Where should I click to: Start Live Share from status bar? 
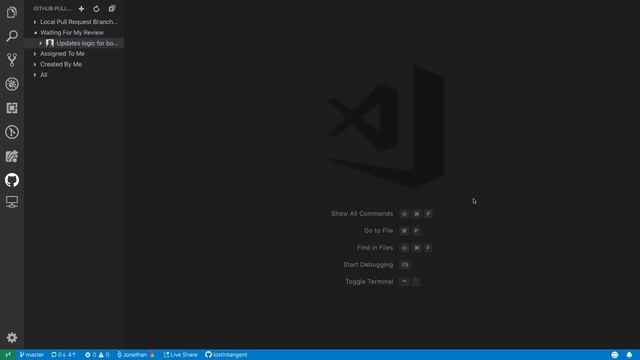[180, 355]
